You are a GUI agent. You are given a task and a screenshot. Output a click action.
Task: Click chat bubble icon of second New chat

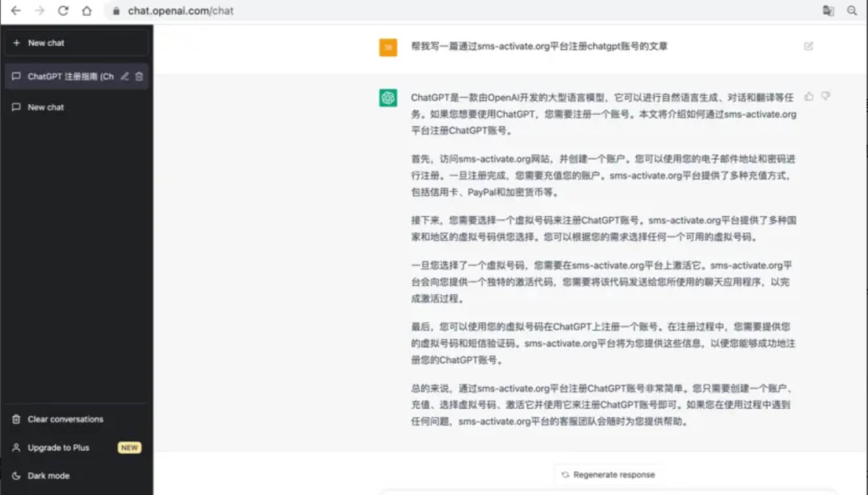pos(16,107)
